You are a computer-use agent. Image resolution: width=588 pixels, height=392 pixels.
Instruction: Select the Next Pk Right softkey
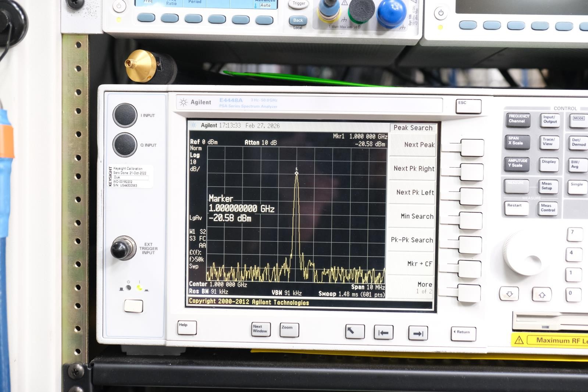click(x=414, y=168)
